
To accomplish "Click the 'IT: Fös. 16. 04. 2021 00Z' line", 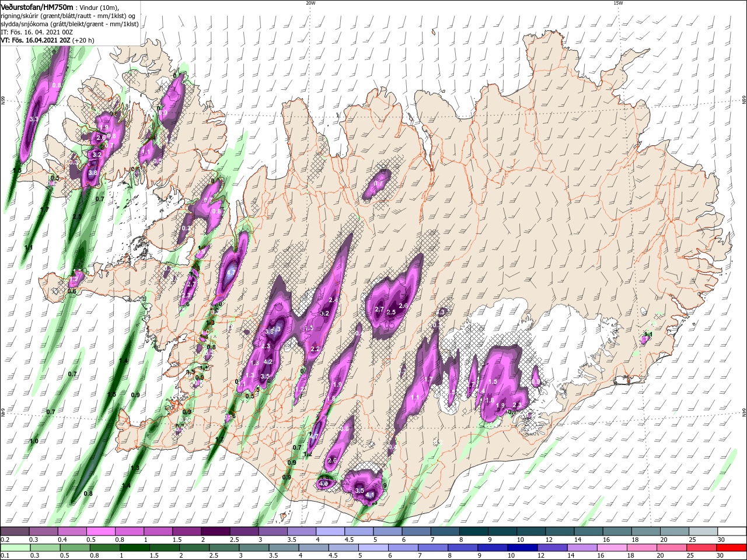I will (36, 32).
